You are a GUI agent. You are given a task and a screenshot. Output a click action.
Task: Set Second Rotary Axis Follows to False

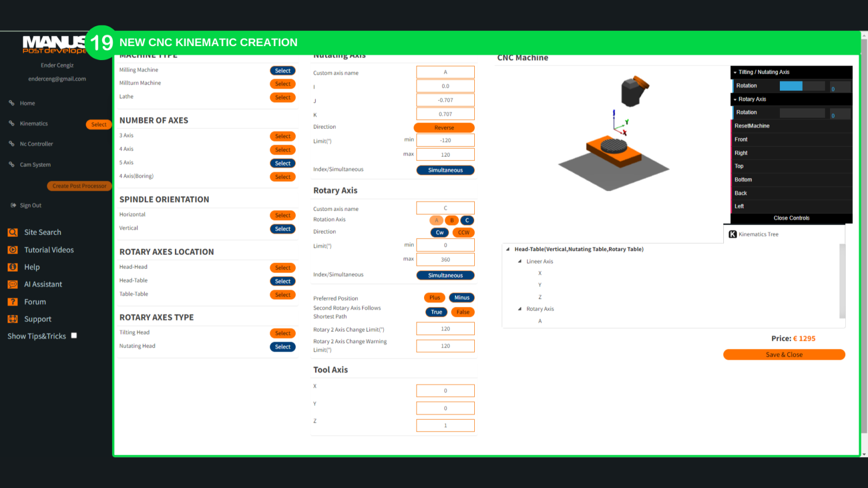click(x=463, y=312)
